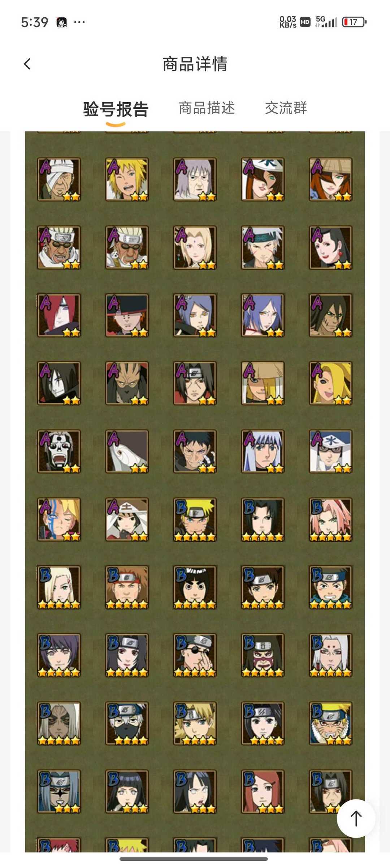The width and height of the screenshot is (390, 868).
Task: Tap the spiky yellow-haired winking ninja portrait
Action: [x=127, y=179]
